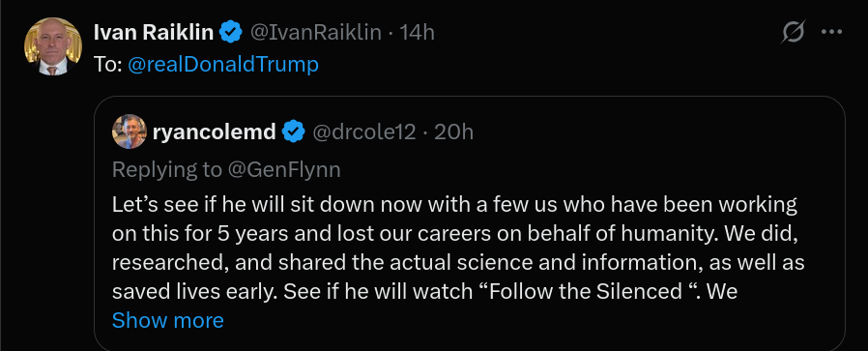
Task: Open Grok actions icon on Ivan's post
Action: [793, 33]
